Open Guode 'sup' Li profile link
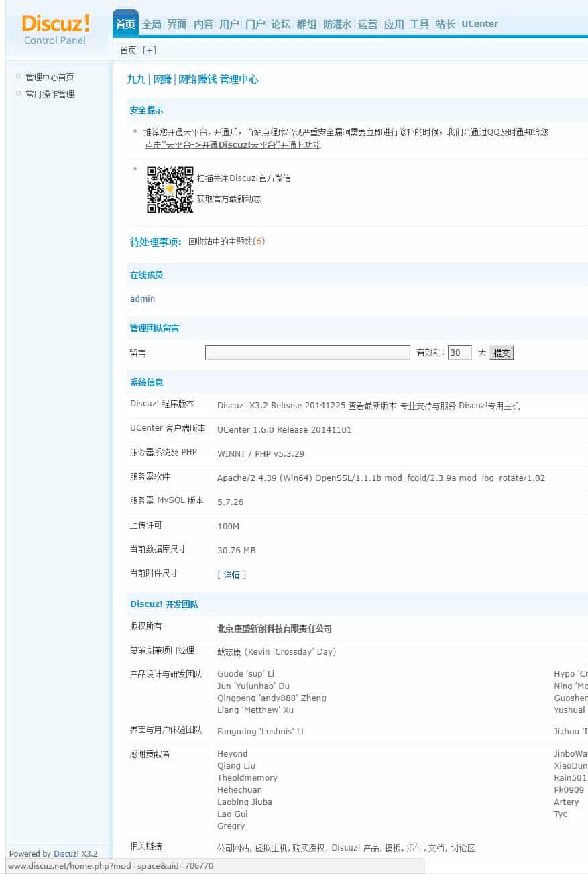 (245, 674)
